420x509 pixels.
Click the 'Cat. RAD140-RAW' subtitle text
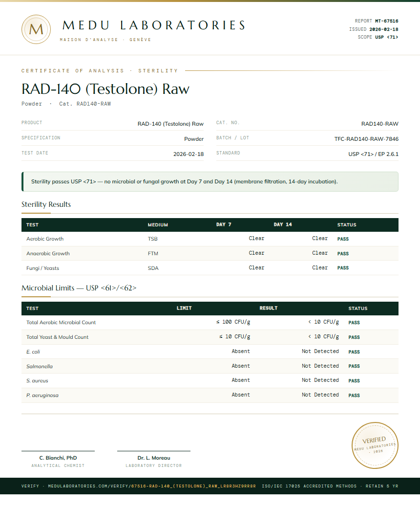click(x=85, y=104)
